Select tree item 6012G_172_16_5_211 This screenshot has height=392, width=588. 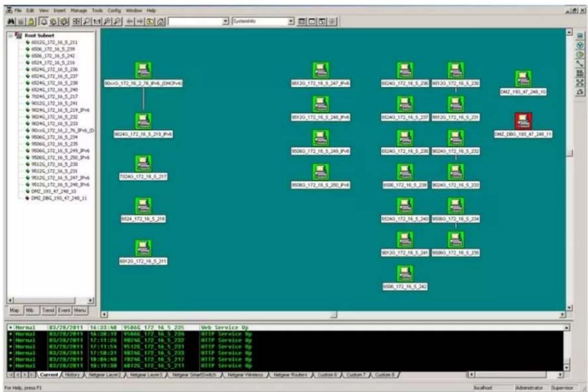pos(55,42)
